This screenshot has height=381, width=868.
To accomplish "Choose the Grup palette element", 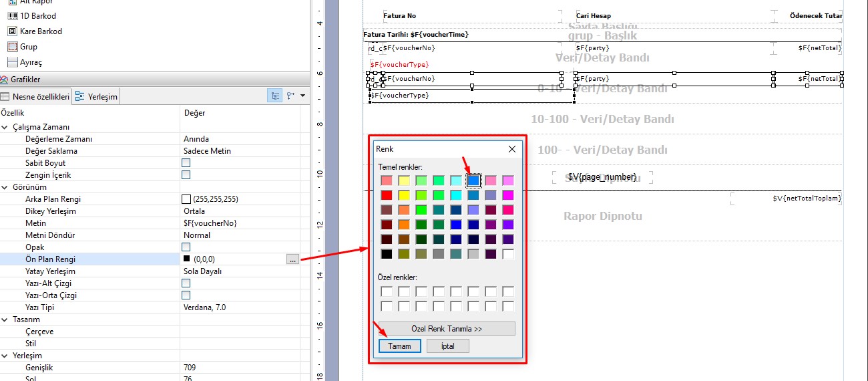I will [x=28, y=47].
